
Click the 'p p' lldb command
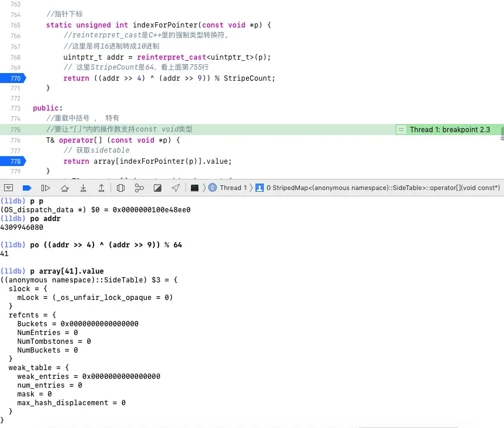37,201
